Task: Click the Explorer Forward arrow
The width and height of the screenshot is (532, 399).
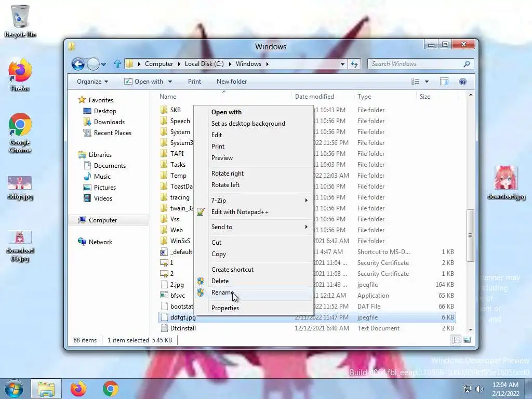Action: tap(93, 64)
